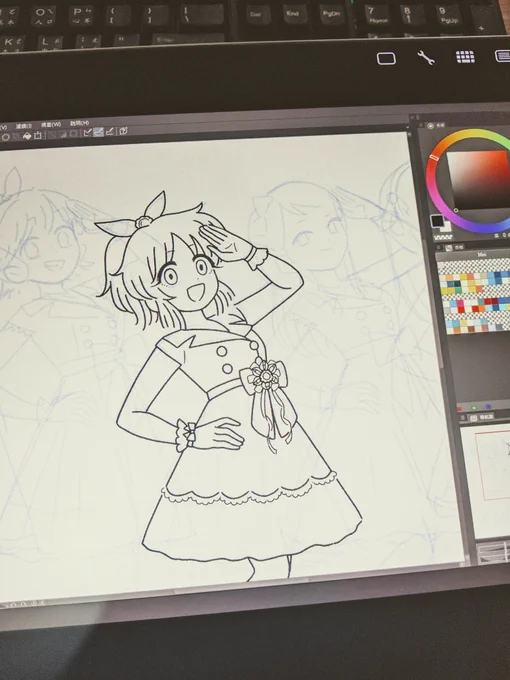This screenshot has width=510, height=680.
Task: Pick the magenta swatch in the color set
Action: (460, 303)
